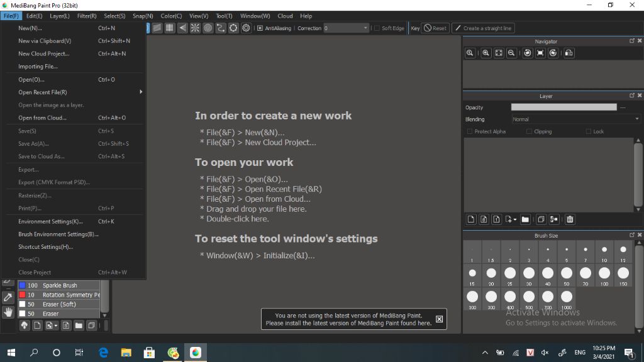
Task: Open the snap settings gear icon
Action: point(246,28)
